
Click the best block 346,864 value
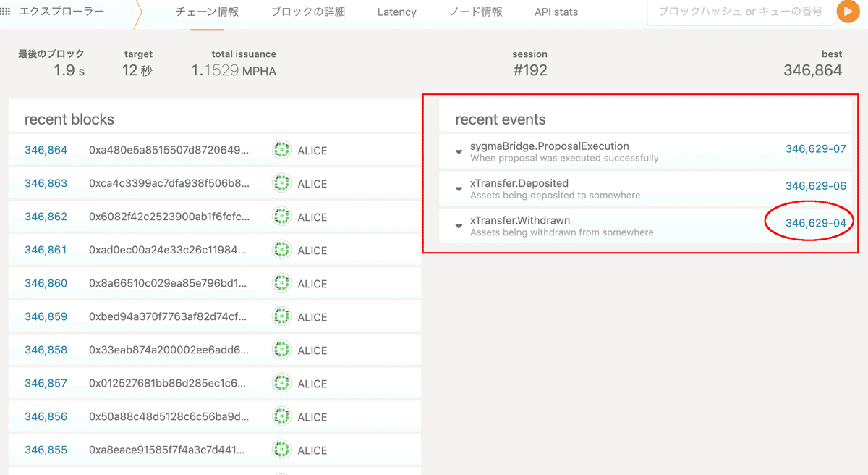point(813,70)
